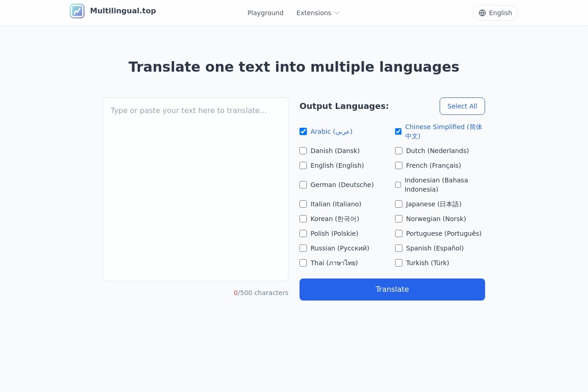Image resolution: width=588 pixels, height=392 pixels.
Task: Select the Italian (Italiano) checkbox
Action: pyautogui.click(x=303, y=204)
